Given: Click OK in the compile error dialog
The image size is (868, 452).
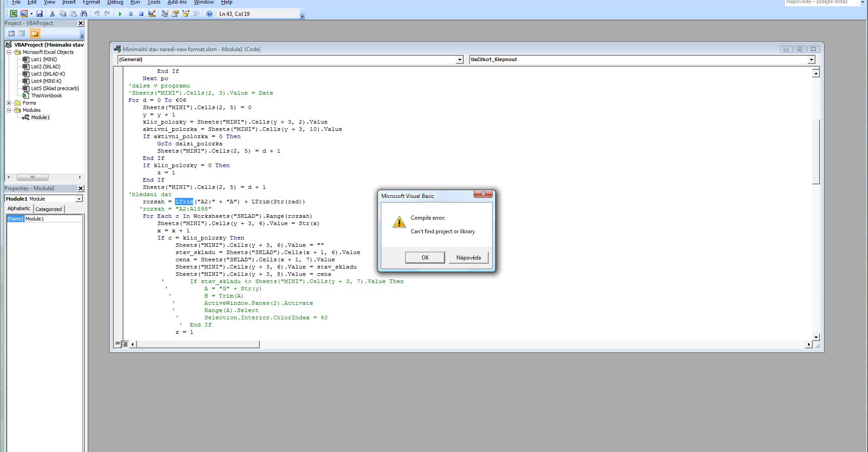Looking at the screenshot, I should (425, 257).
